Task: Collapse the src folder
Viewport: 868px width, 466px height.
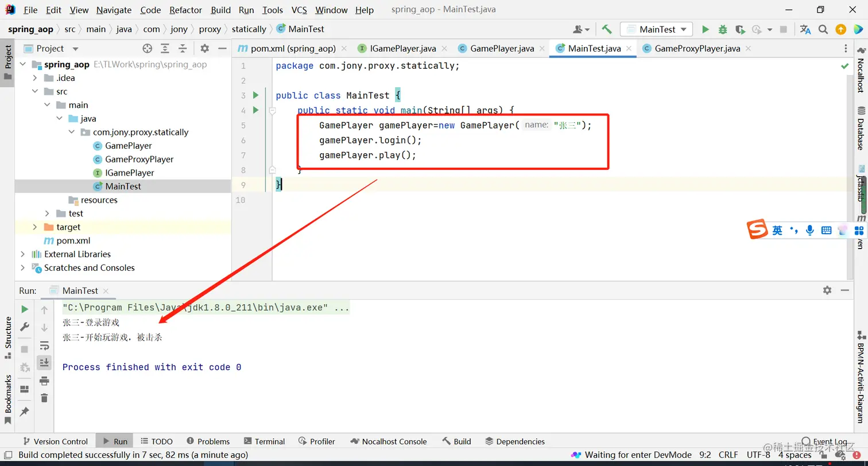Action: pyautogui.click(x=35, y=92)
